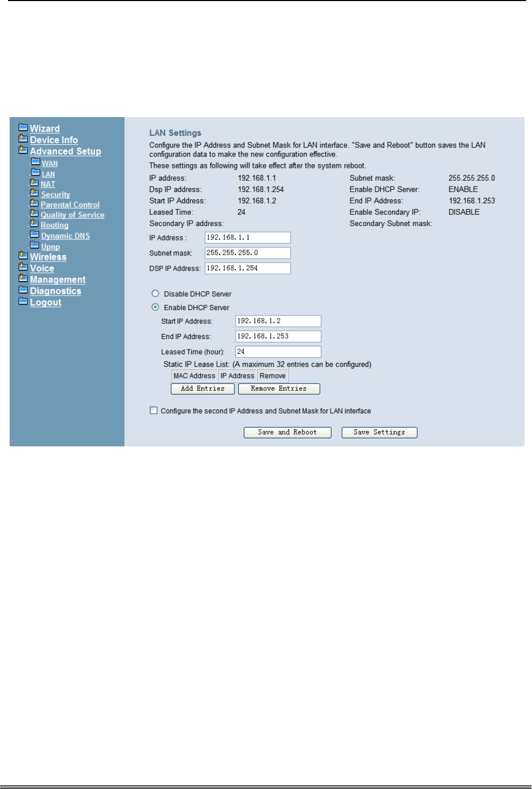Expand the Management menu

tap(58, 280)
